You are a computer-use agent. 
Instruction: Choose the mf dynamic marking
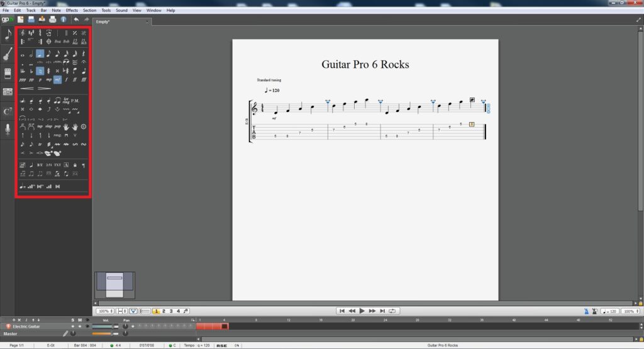click(x=57, y=80)
